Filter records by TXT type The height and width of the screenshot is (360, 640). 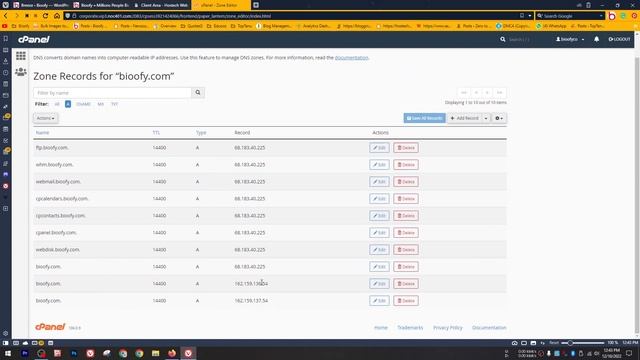114,104
